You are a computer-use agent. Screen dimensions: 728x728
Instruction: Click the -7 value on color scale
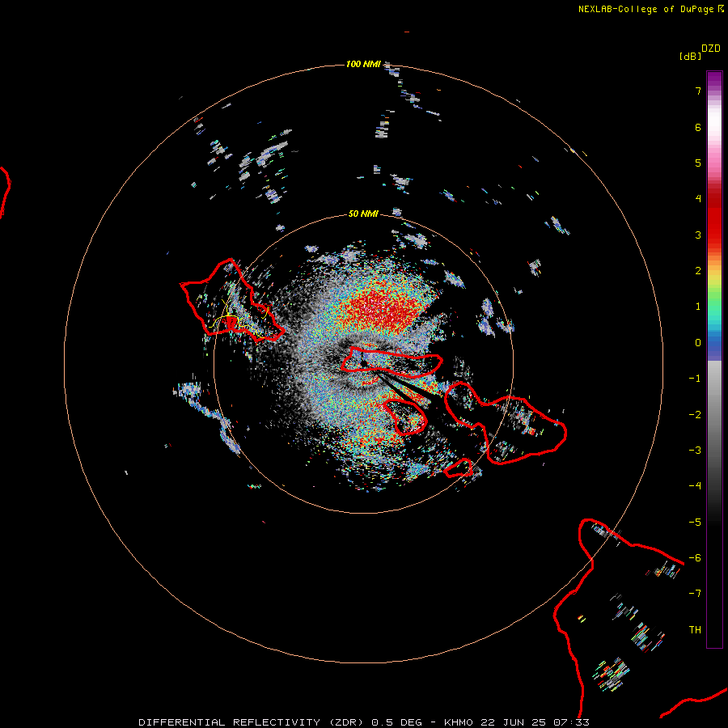(x=695, y=594)
